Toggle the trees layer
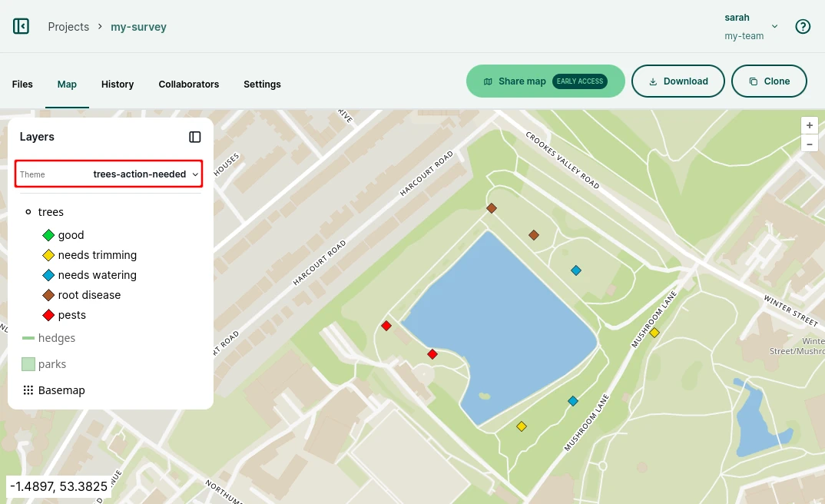Viewport: 825px width, 504px height. (51, 212)
